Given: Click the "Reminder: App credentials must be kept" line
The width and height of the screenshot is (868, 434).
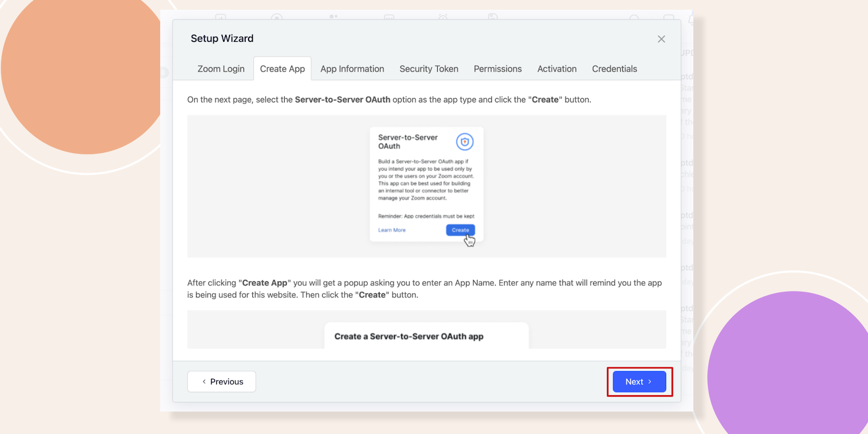Looking at the screenshot, I should point(426,216).
